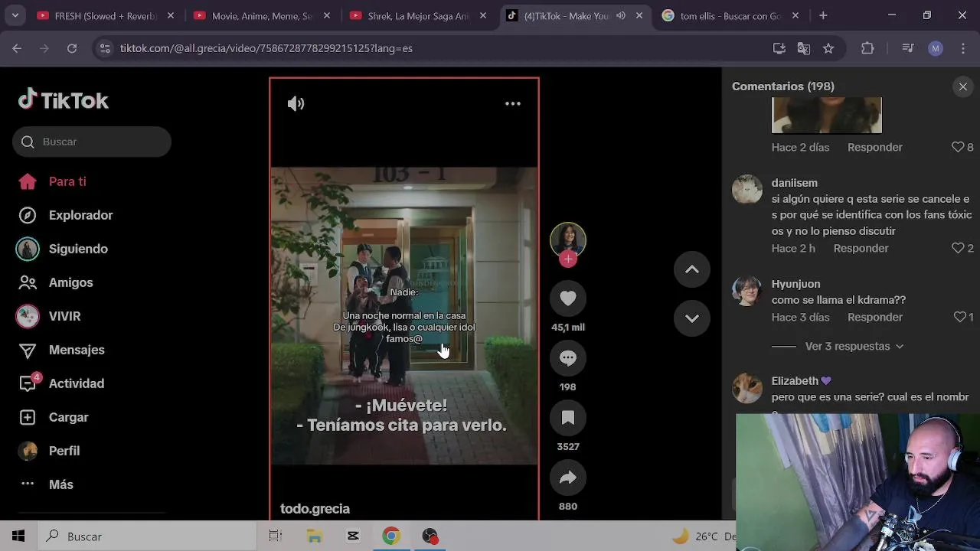The image size is (980, 551).
Task: Like Hyunjuon comment heart
Action: (959, 317)
